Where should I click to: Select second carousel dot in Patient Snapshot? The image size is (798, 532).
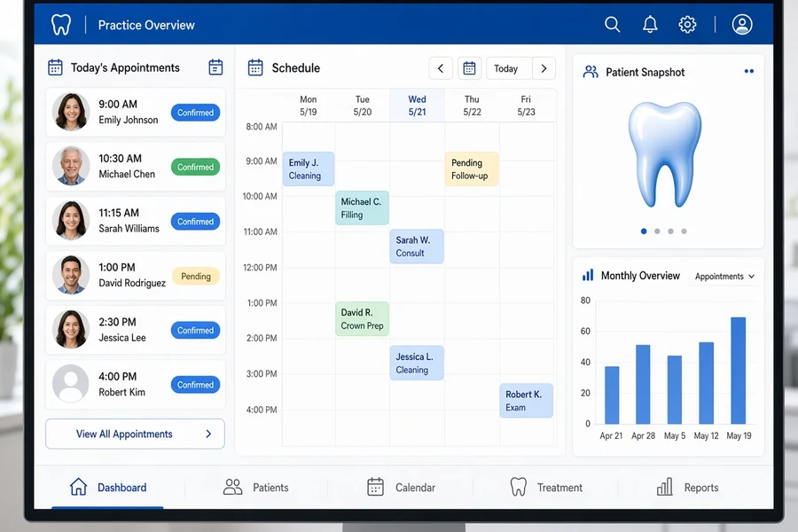pos(657,231)
